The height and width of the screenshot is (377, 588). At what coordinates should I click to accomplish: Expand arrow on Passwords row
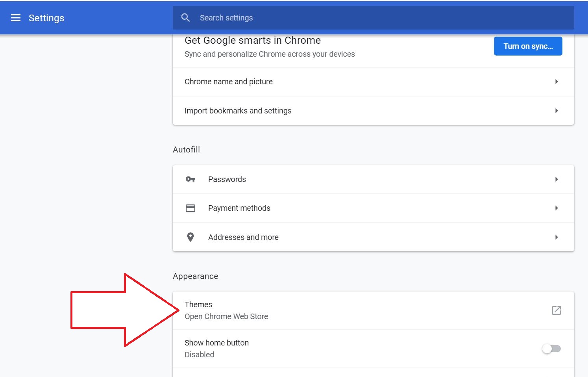(556, 179)
